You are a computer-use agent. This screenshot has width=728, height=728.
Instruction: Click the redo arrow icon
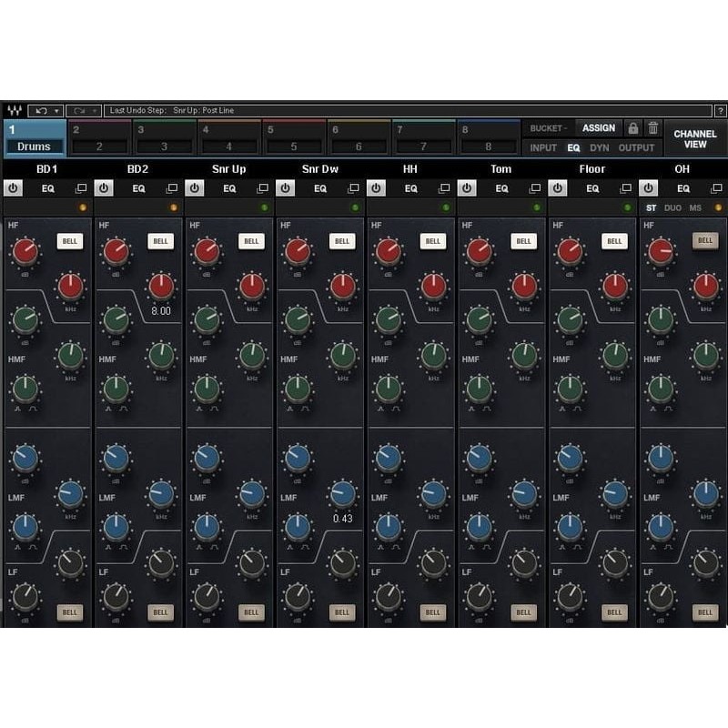(80, 110)
